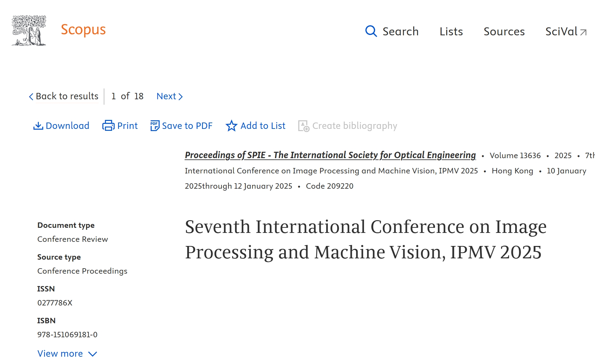
Task: Click the star icon for Add to List
Action: pos(231,126)
